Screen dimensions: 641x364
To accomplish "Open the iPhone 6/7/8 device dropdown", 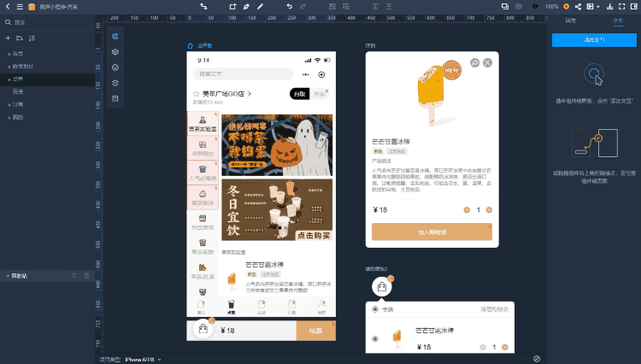I will (143, 360).
